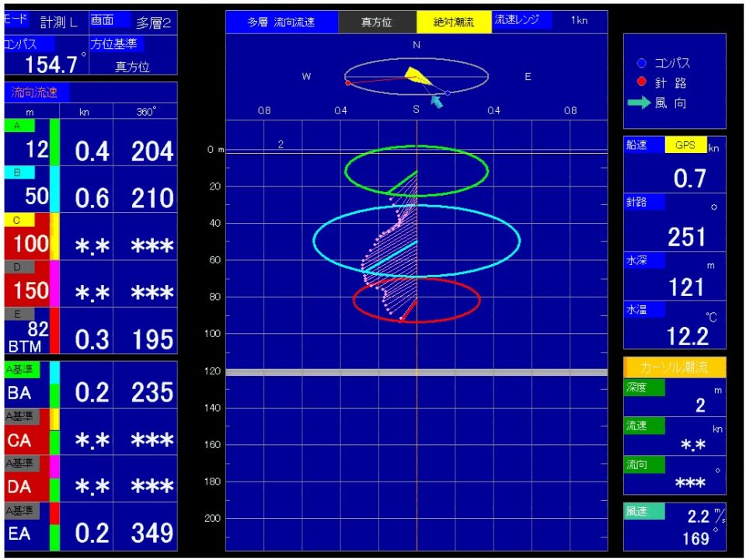
Task: Click layer B speed 0.6
Action: 92,198
